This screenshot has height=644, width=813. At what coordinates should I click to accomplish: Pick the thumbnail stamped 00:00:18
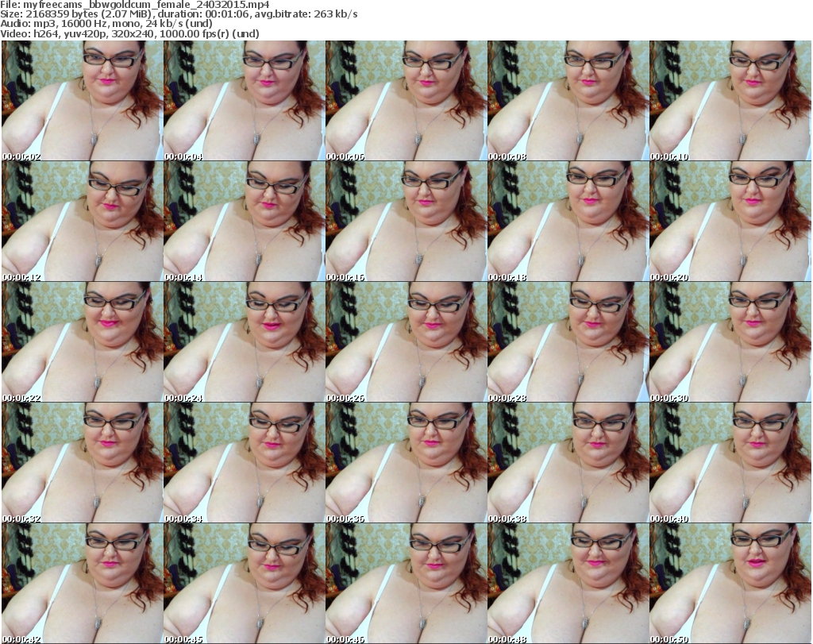coord(568,222)
